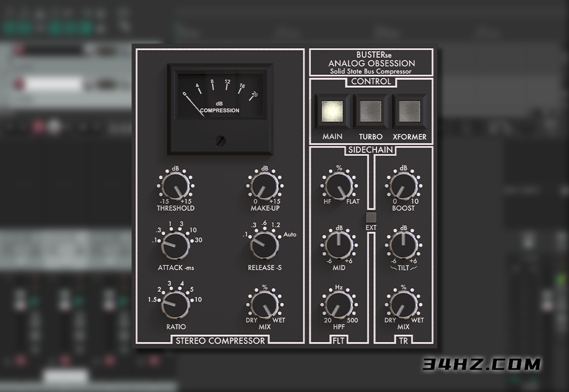Click the Solid State Bus Compressor subtitle
This screenshot has width=569, height=392.
pyautogui.click(x=371, y=71)
